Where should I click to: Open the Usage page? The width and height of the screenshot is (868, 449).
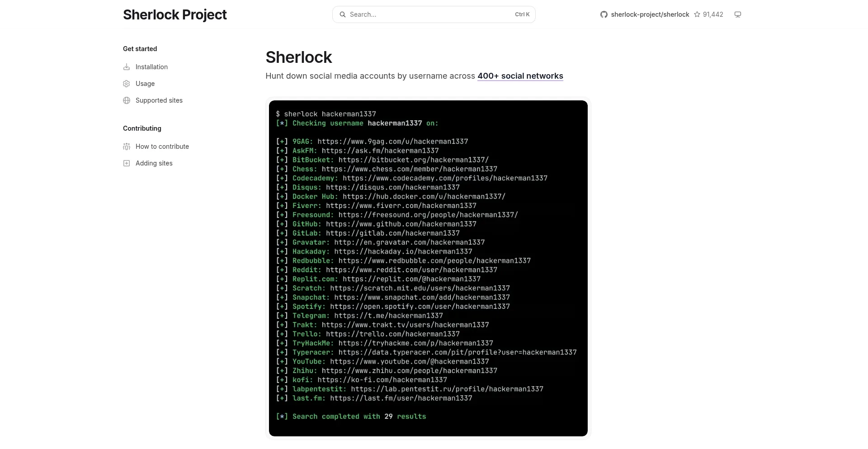145,84
